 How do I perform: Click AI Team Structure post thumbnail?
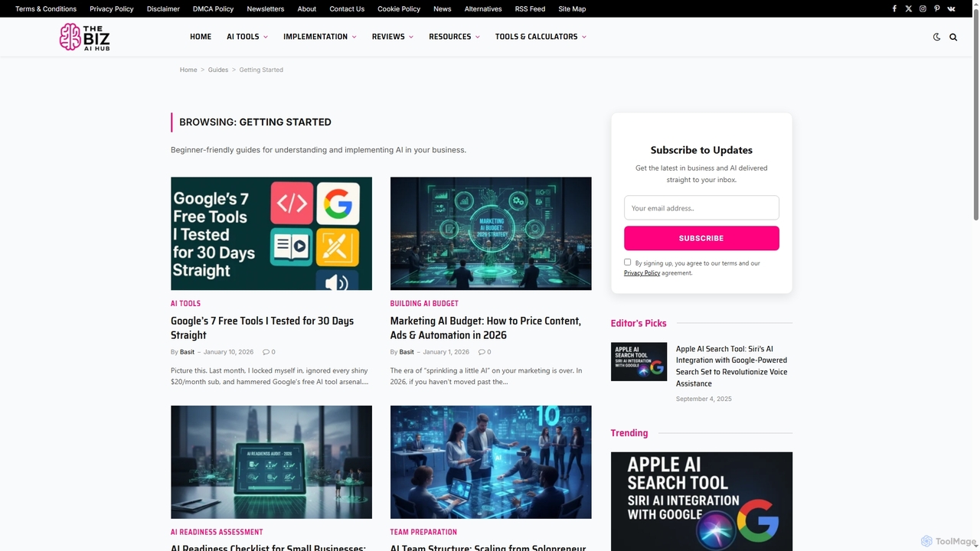[x=491, y=462]
